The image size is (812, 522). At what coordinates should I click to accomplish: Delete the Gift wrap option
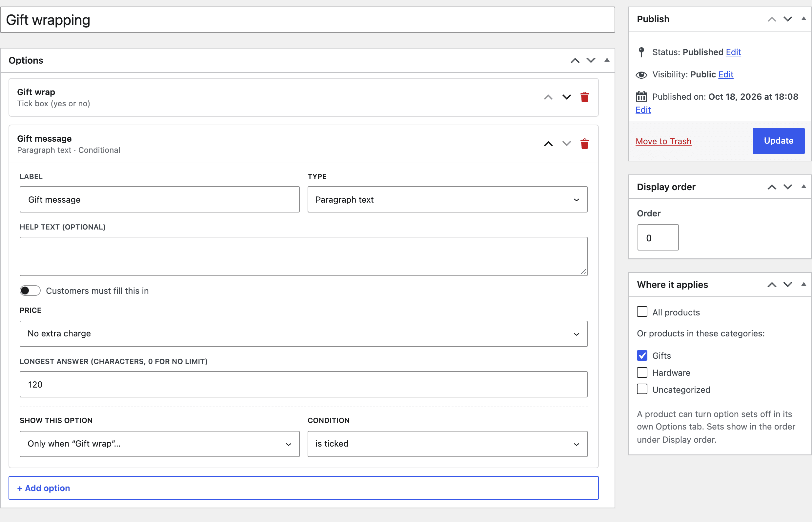click(x=584, y=97)
